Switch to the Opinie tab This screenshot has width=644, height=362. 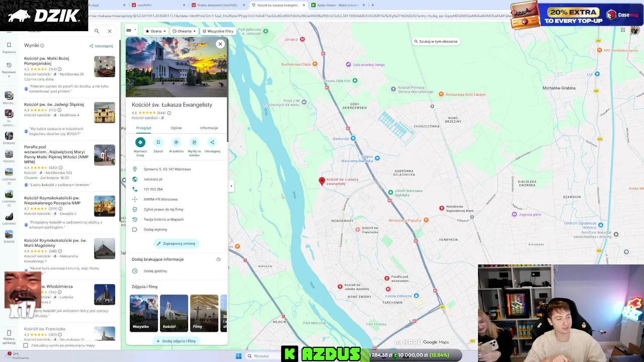(x=176, y=128)
